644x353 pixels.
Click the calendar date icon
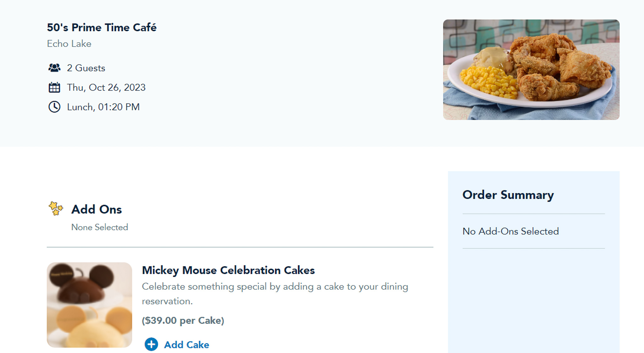[54, 87]
